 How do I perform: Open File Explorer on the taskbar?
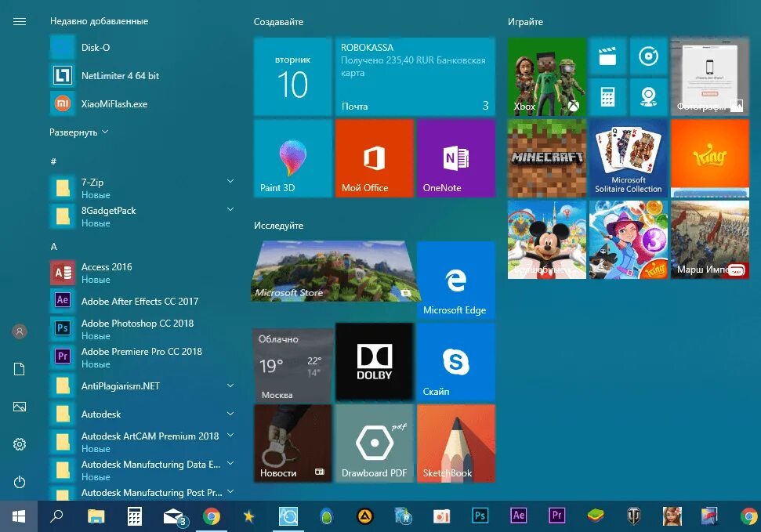(x=96, y=516)
